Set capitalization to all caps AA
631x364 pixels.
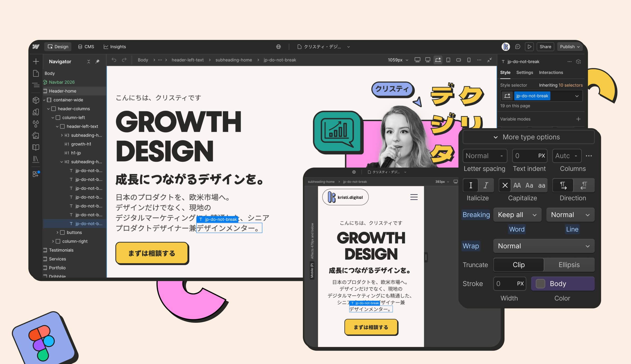coord(517,185)
